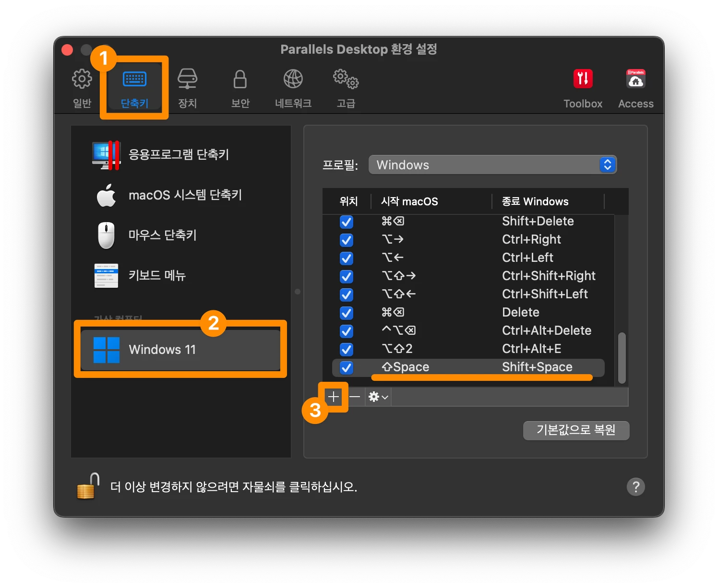The height and width of the screenshot is (588, 718).
Task: Select the Ctrl+Alt+Delete text cell
Action: [x=547, y=330]
